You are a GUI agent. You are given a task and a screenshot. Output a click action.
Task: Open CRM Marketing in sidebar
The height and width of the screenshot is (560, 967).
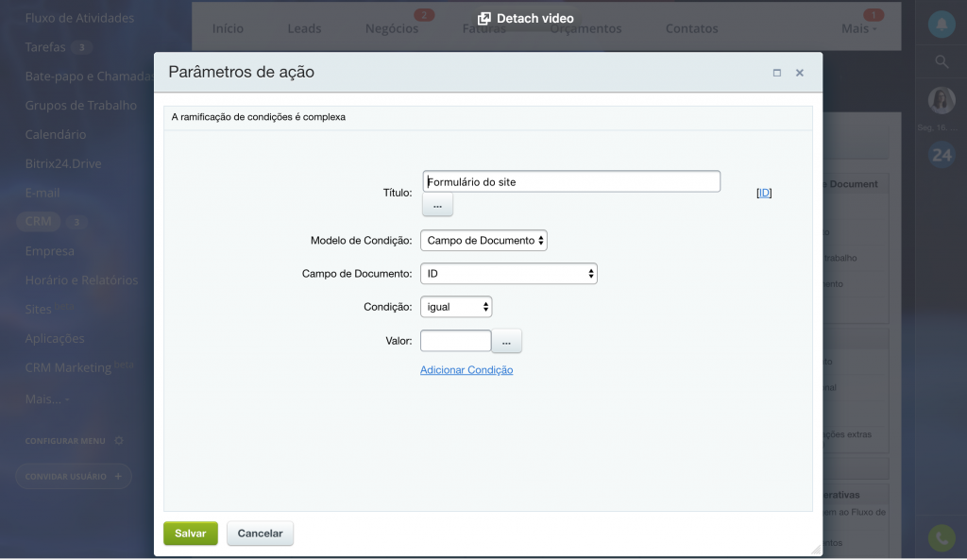coord(68,367)
